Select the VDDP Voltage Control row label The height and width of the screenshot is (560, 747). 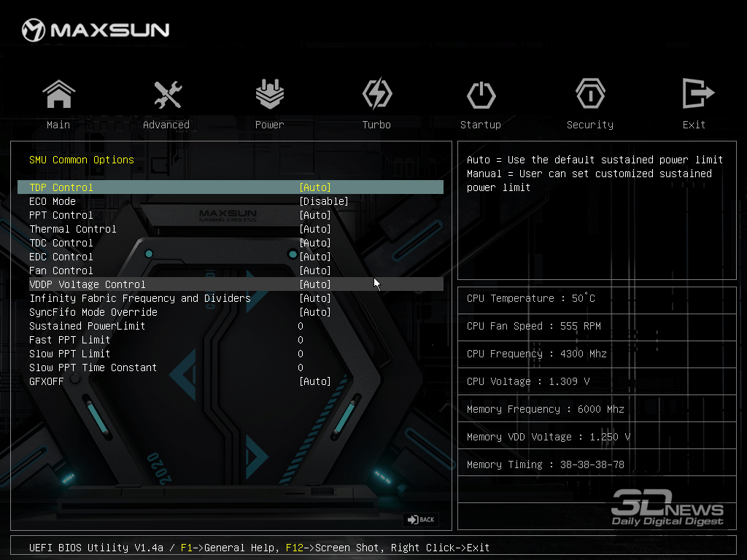88,284
